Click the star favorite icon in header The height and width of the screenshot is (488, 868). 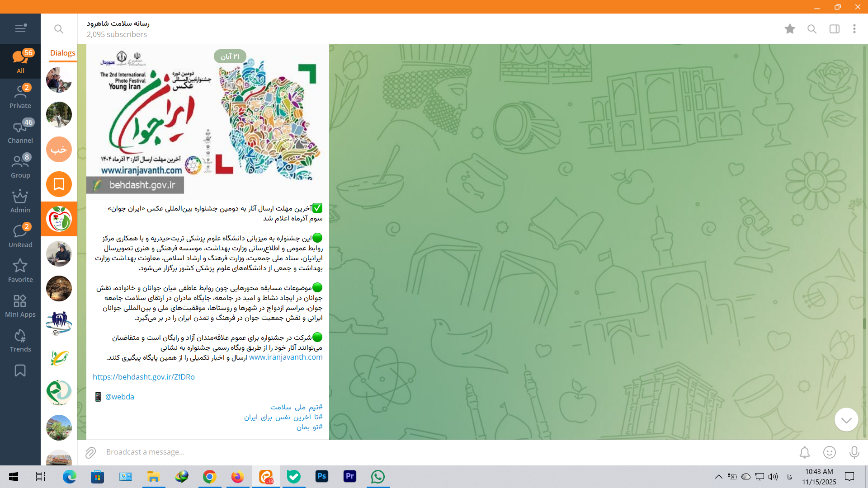[790, 29]
